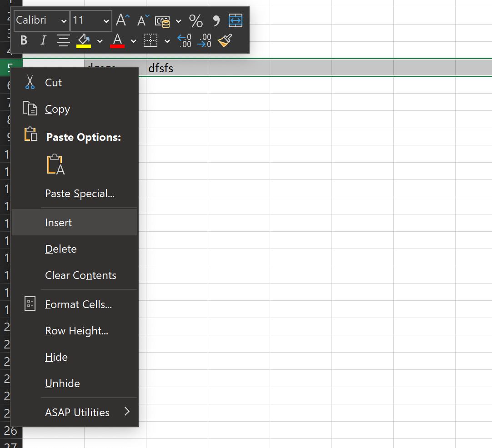
Task: Open the Row Height dialog
Action: (76, 330)
